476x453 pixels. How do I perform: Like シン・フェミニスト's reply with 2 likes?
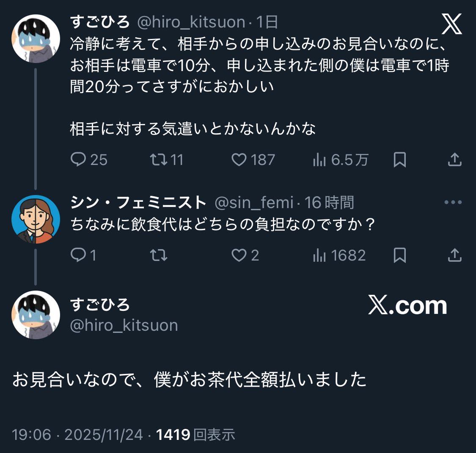click(239, 255)
